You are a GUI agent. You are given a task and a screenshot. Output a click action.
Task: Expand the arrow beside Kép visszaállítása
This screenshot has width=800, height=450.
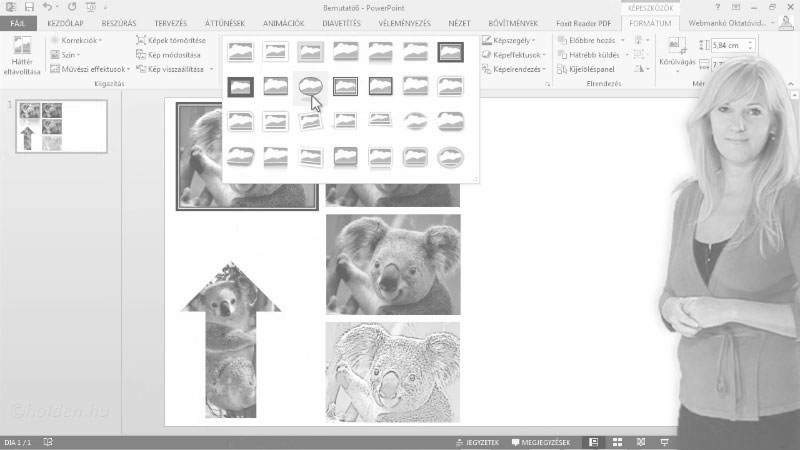[x=211, y=69]
